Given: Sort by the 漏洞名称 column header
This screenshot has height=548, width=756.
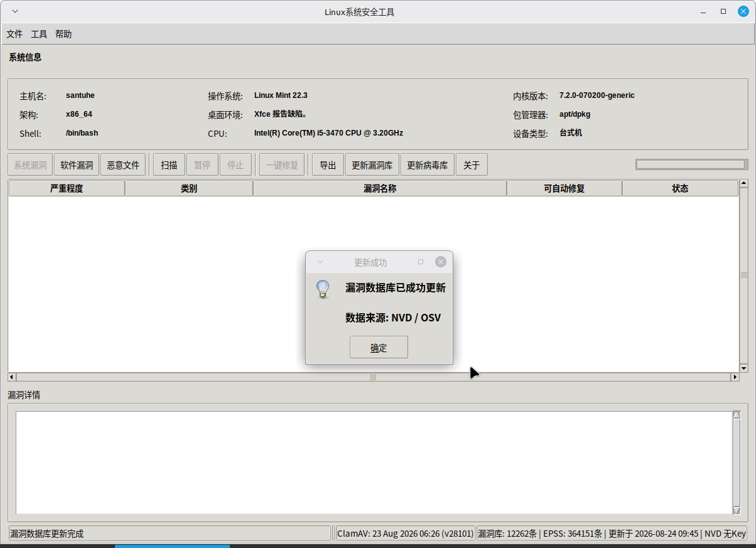Looking at the screenshot, I should click(x=380, y=188).
